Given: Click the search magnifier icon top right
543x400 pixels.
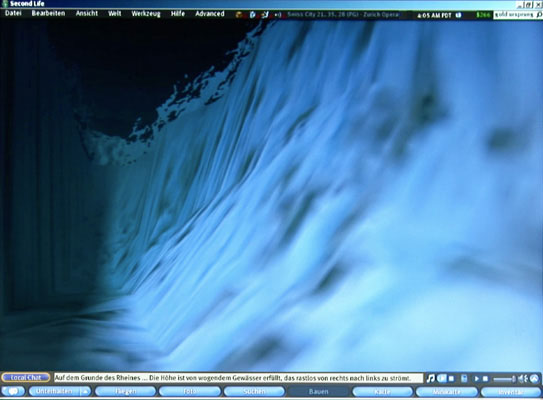Looking at the screenshot, I should [x=539, y=15].
